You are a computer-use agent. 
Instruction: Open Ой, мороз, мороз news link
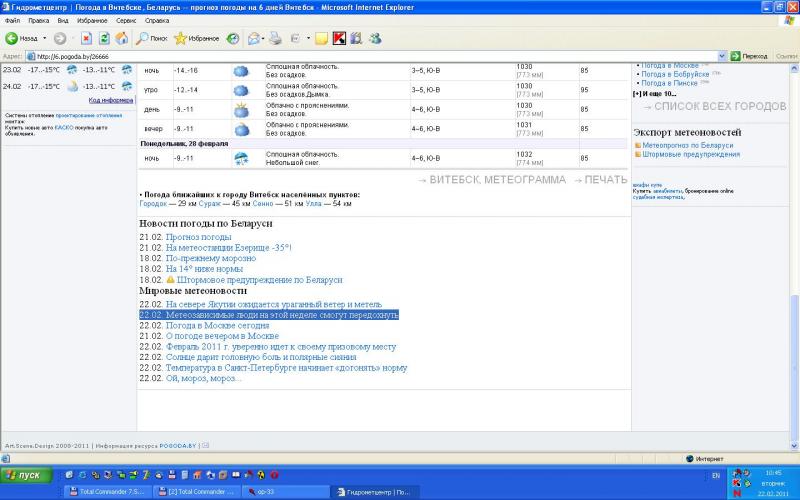203,379
